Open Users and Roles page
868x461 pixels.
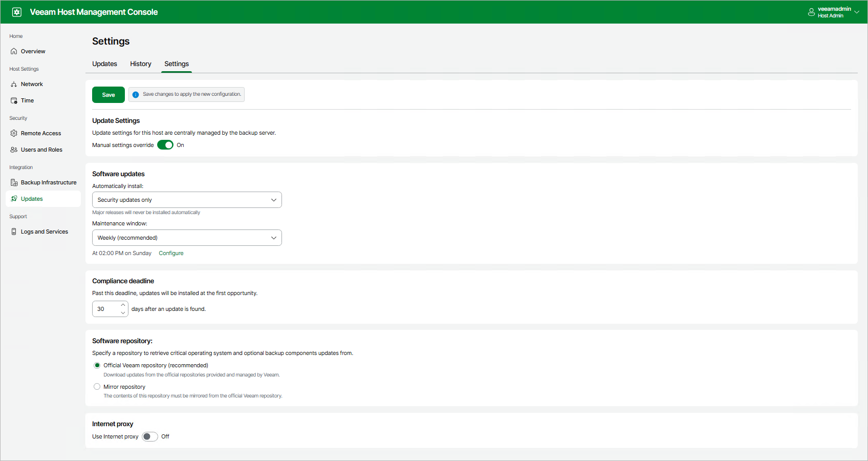click(x=43, y=150)
